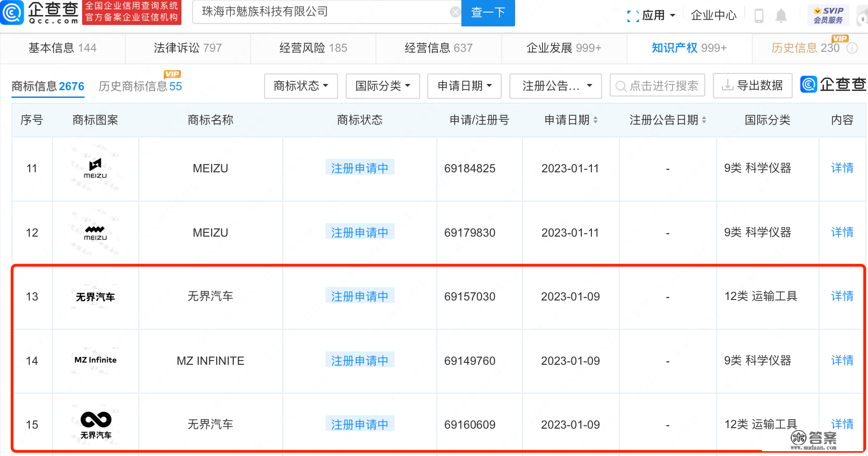Image resolution: width=868 pixels, height=456 pixels.
Task: Click the 商标名称 column header
Action: coord(210,120)
